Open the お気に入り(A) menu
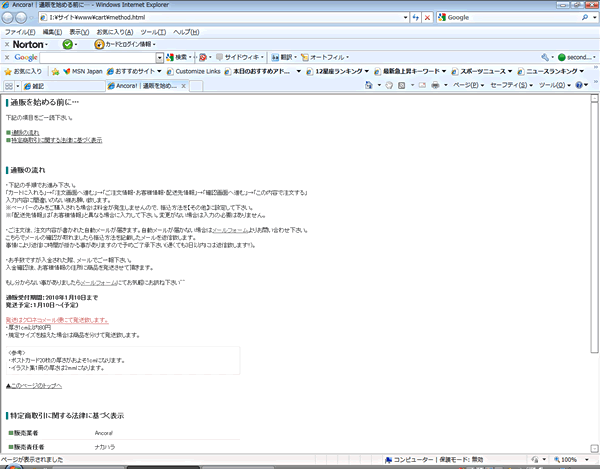 [115, 32]
